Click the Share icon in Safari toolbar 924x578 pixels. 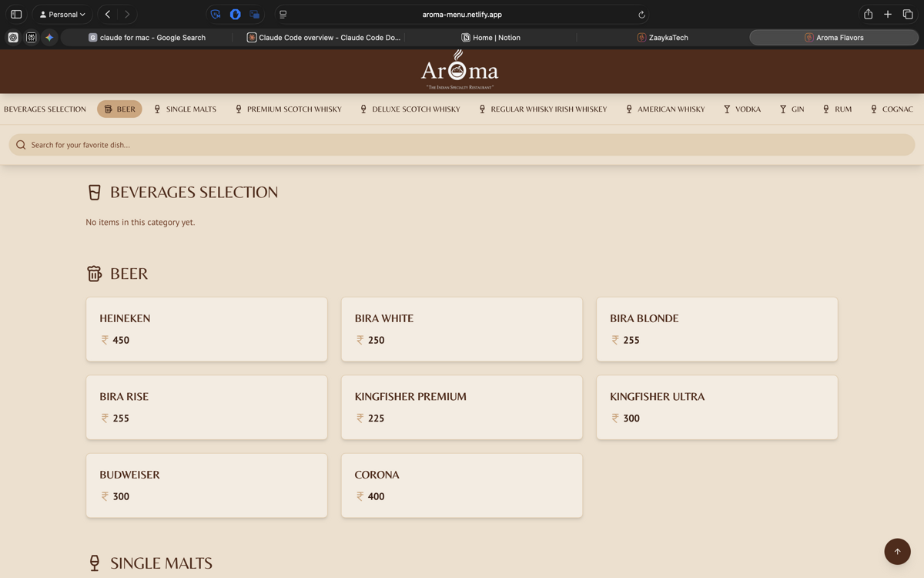tap(868, 15)
